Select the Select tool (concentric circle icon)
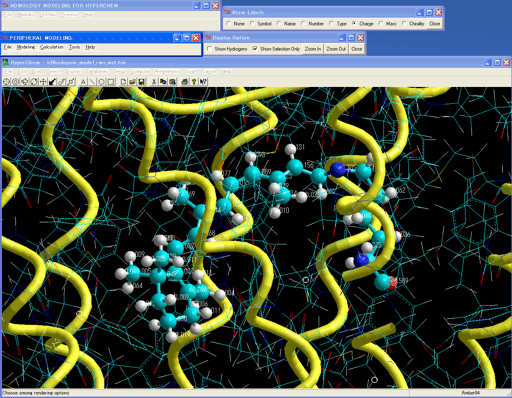The height and width of the screenshot is (398, 512). click(15, 82)
